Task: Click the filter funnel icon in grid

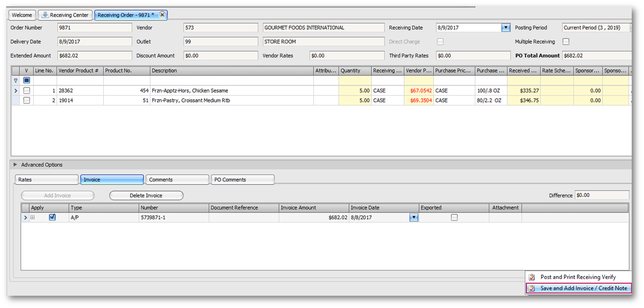Action: (16, 81)
